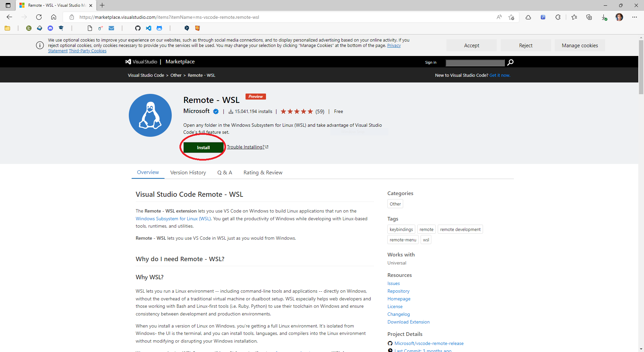Open the tab actions menu icon
644x352 pixels.
click(8, 5)
